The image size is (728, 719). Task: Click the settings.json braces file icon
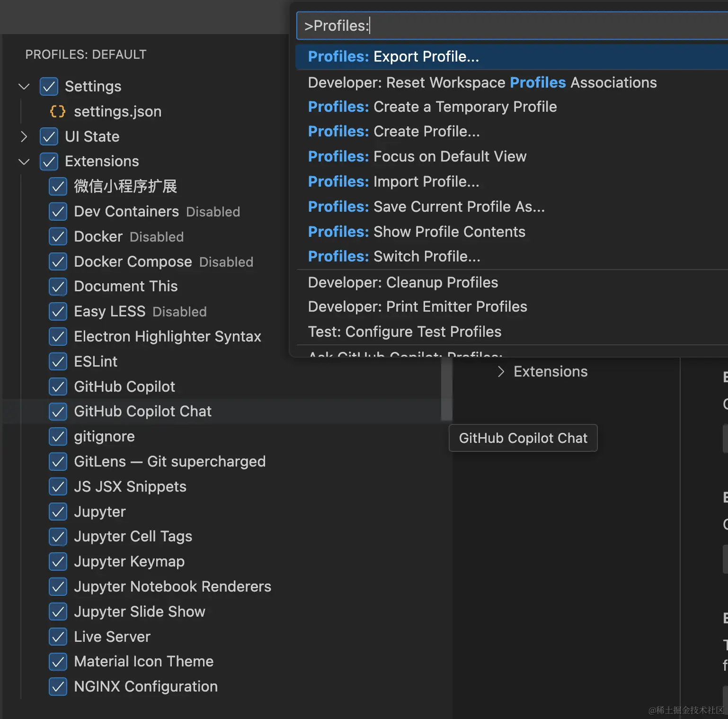(57, 111)
